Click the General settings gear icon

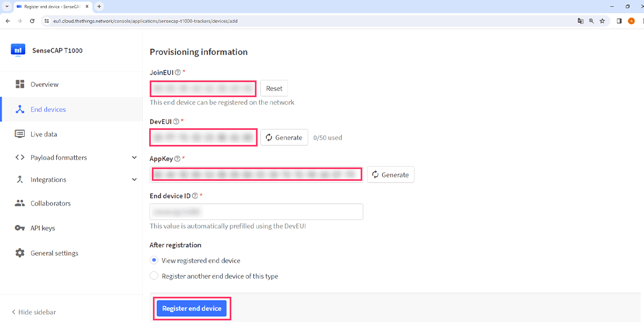20,253
